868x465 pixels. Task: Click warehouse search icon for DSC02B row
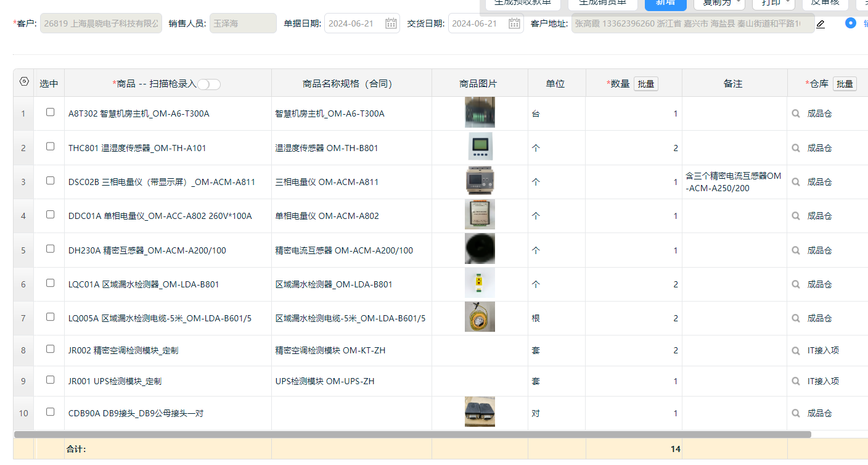[796, 182]
